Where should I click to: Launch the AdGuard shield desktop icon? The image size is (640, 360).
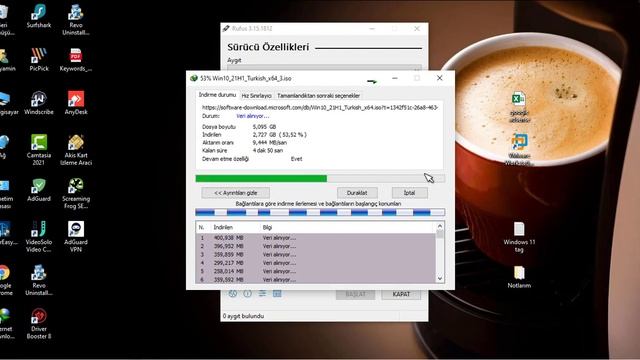(39, 190)
